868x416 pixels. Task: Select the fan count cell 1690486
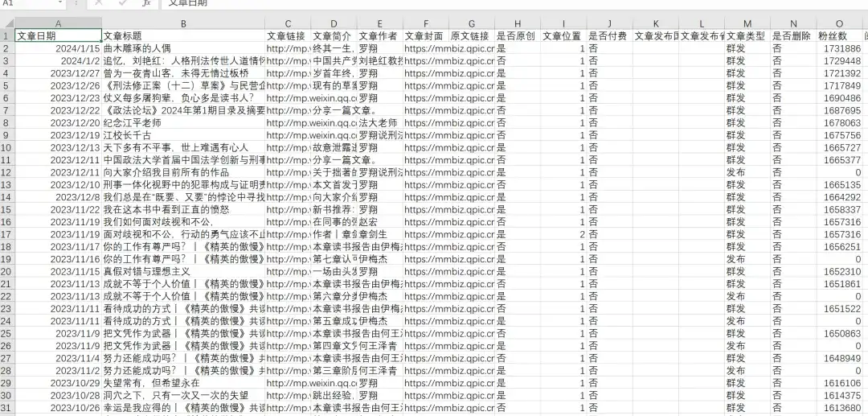pyautogui.click(x=839, y=98)
